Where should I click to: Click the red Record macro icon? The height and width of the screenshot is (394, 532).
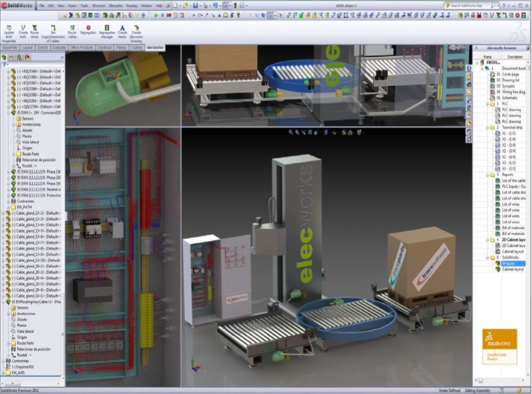pyautogui.click(x=169, y=15)
